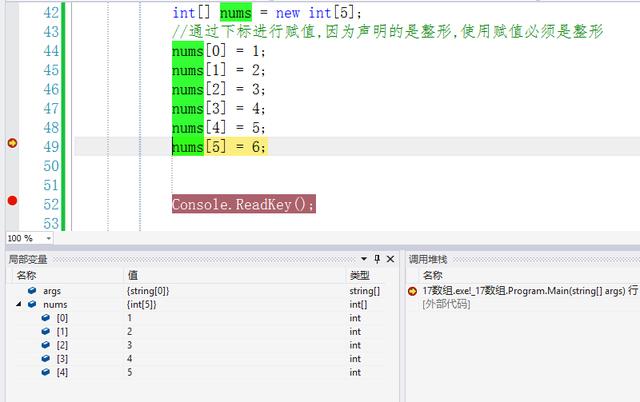The width and height of the screenshot is (640, 402).
Task: Click the green comment on line 43
Action: click(387, 31)
